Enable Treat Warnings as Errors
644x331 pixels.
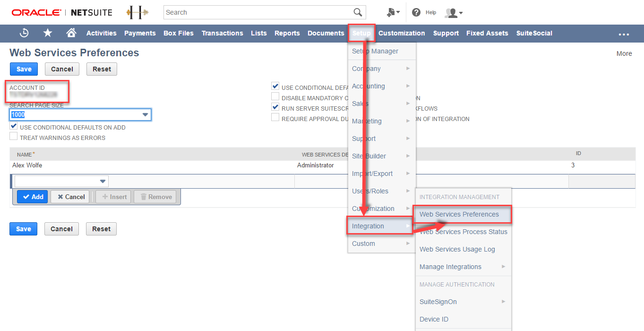(x=14, y=136)
